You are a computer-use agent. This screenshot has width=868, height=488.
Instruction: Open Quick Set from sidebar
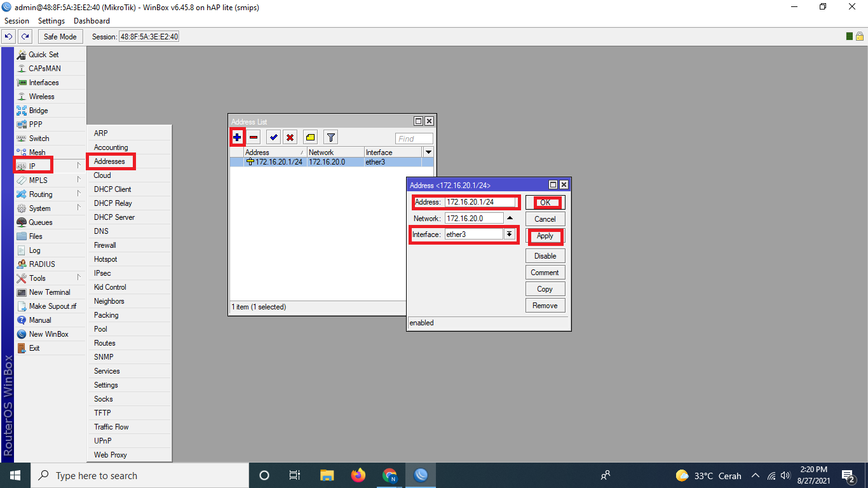[50, 55]
